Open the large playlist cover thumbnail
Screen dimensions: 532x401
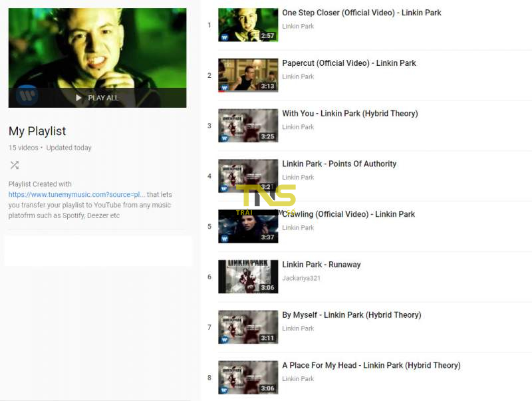point(97,58)
